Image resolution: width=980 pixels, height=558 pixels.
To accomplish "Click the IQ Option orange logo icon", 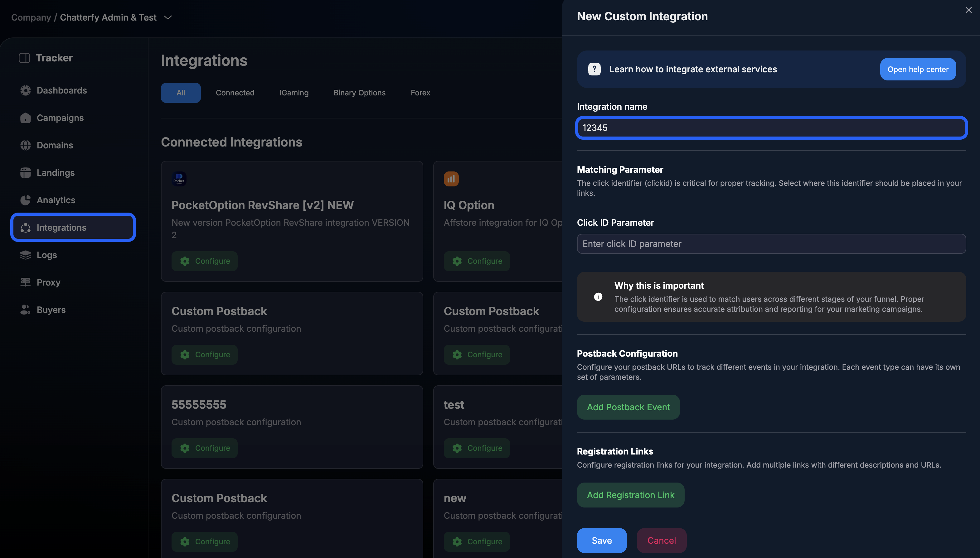I will pyautogui.click(x=451, y=179).
